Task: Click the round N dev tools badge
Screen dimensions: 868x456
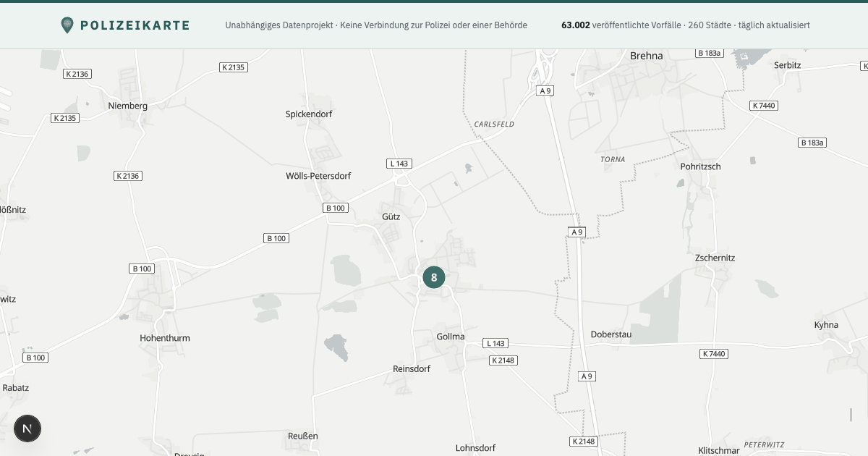Action: pos(27,428)
